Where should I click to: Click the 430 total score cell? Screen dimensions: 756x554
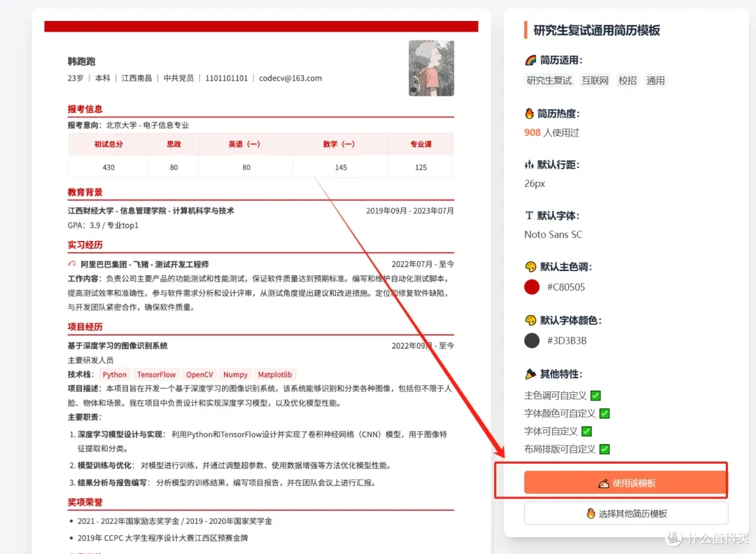pos(108,167)
